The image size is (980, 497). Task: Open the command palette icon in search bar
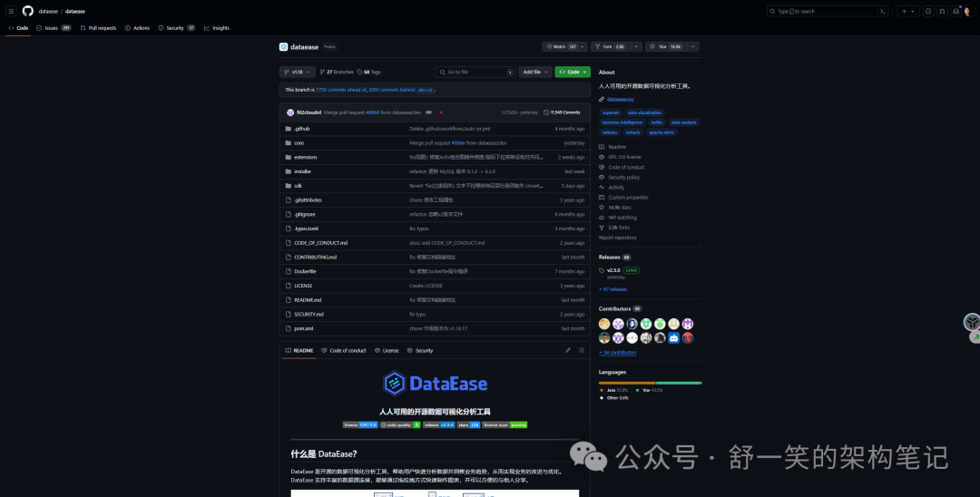pos(883,11)
